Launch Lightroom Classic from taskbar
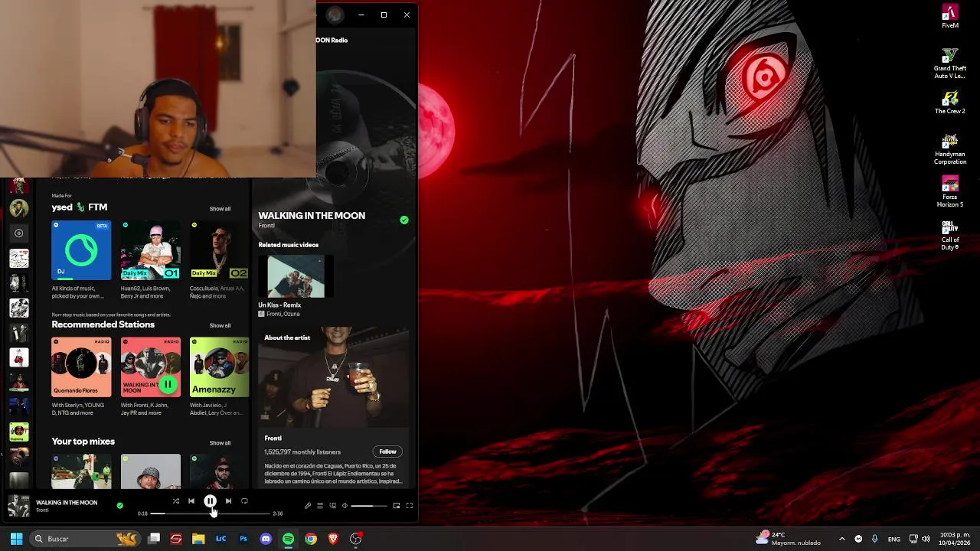 [x=220, y=539]
